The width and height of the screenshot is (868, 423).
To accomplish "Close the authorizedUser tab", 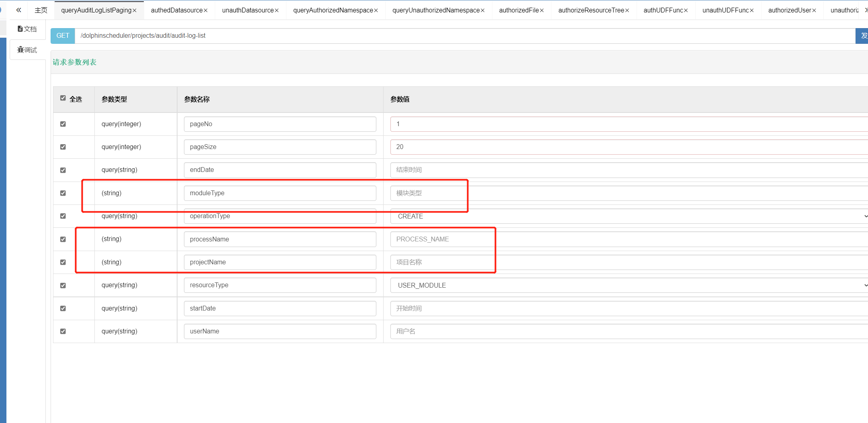I will (x=814, y=10).
